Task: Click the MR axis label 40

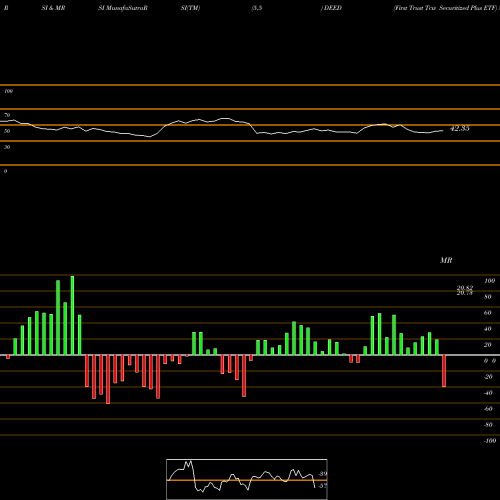Action: click(x=488, y=329)
